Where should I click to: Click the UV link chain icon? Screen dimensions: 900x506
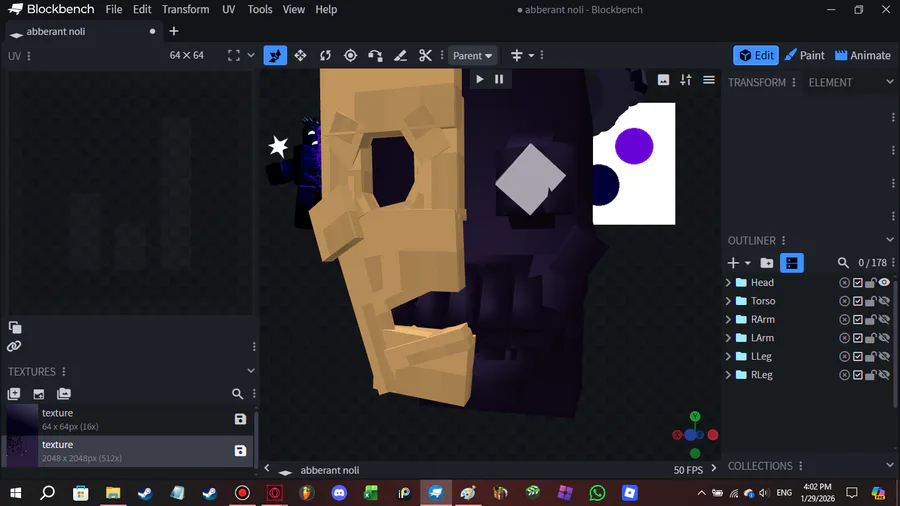point(14,346)
